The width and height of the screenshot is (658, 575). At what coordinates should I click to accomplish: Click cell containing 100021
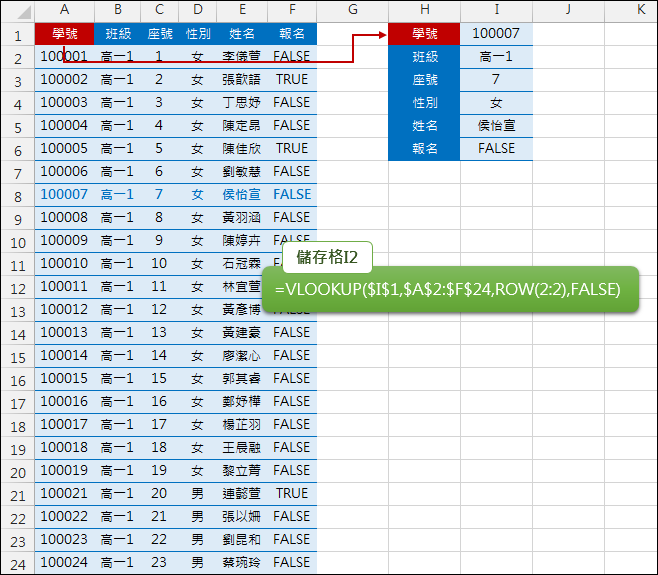[64, 494]
